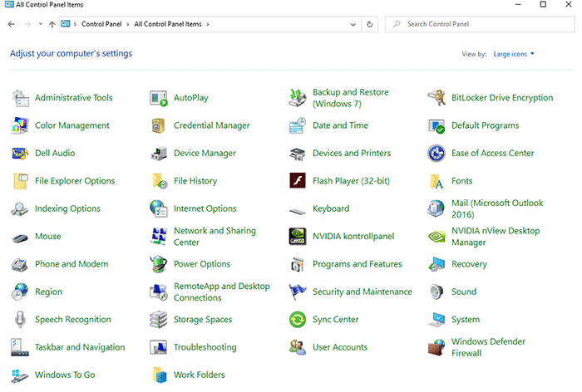
Task: Open the Default Programs icon
Action: point(436,125)
